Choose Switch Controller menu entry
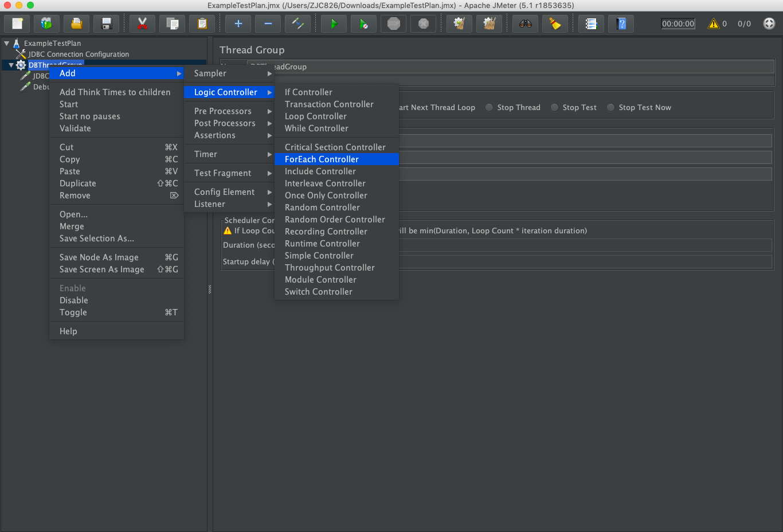 point(336,292)
